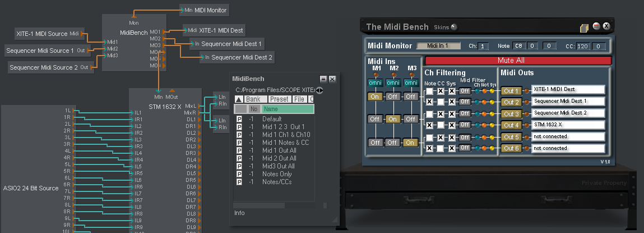Click the horizontal scrollbar in preset list window

pyautogui.click(x=259, y=205)
